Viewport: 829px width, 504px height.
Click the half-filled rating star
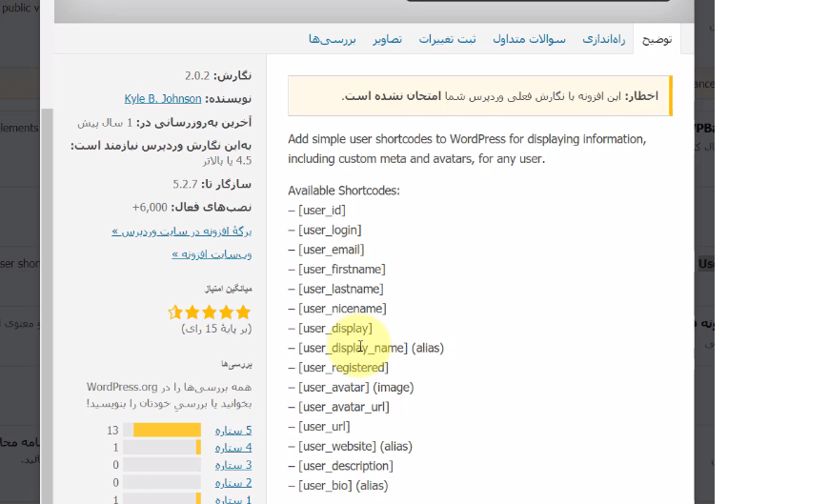coord(175,312)
